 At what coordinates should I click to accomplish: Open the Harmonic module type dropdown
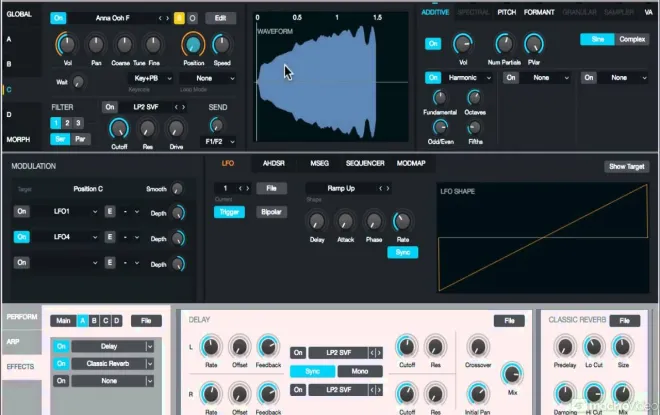click(467, 77)
